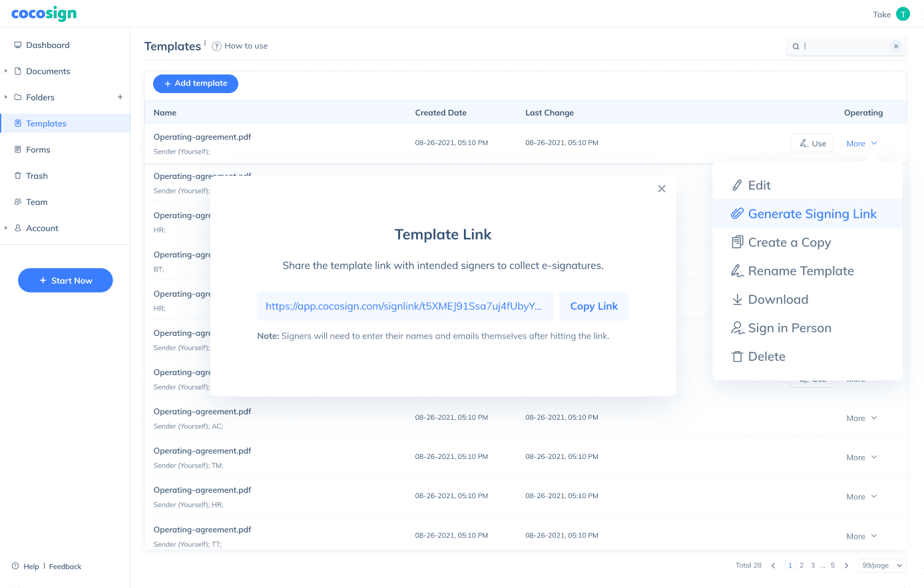Select Sign in Person menu option

click(789, 328)
